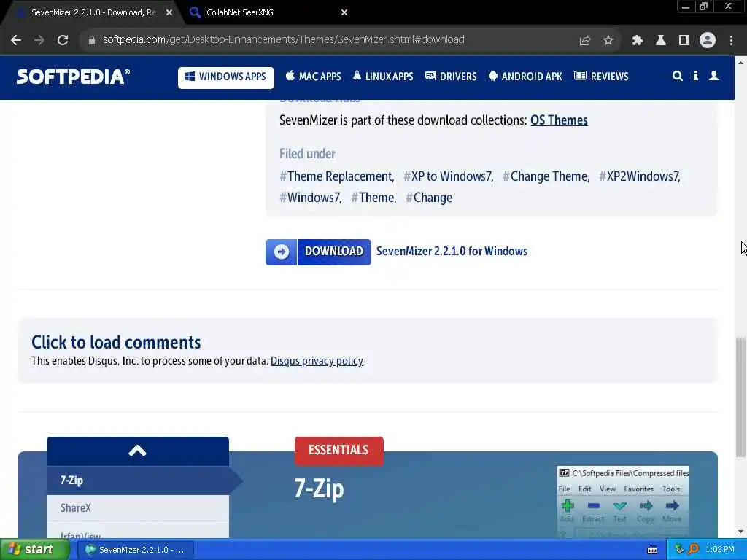Click the 1:02 PM taskbar clock
The image size is (747, 560).
pyautogui.click(x=719, y=550)
